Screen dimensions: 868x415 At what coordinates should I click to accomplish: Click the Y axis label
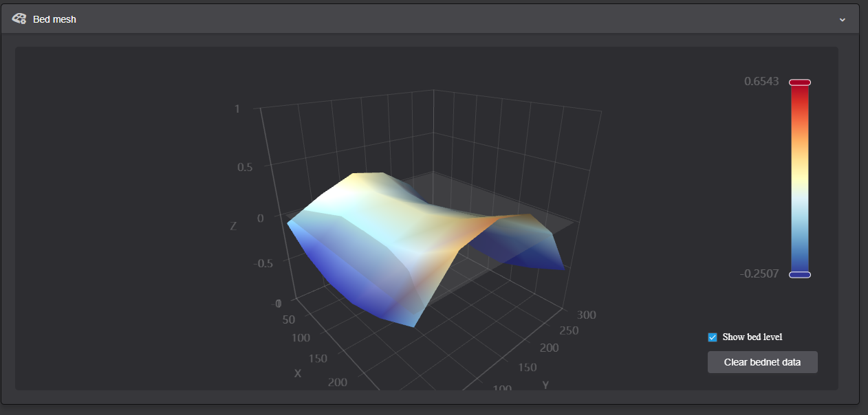(545, 385)
